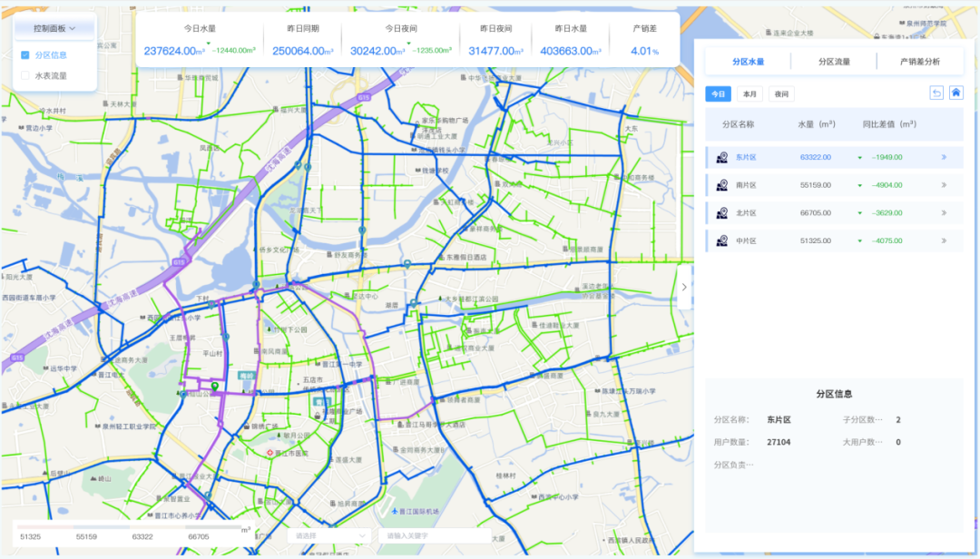Click the map pin icon for 北片区

tap(722, 213)
